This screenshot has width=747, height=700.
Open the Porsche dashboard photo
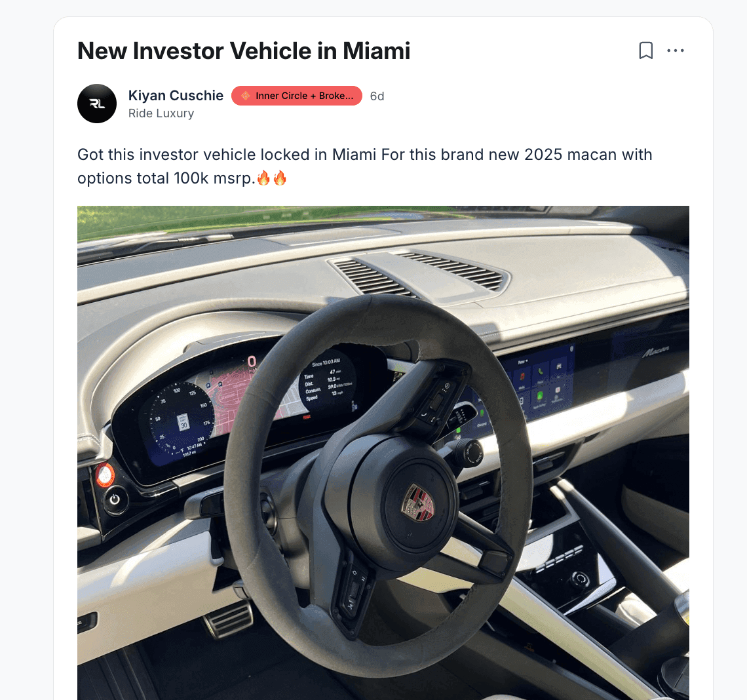pyautogui.click(x=383, y=453)
